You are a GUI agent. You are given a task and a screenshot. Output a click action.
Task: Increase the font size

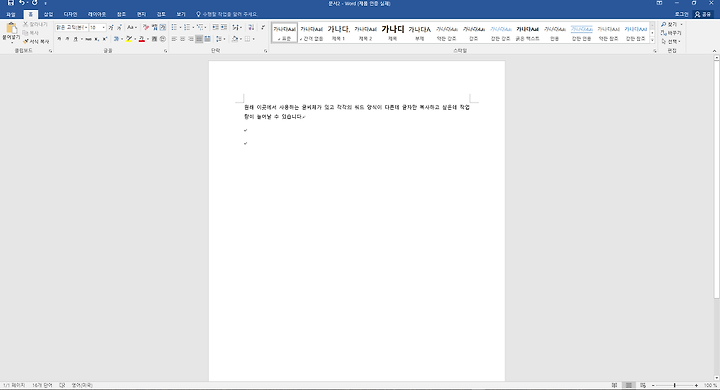pyautogui.click(x=111, y=28)
